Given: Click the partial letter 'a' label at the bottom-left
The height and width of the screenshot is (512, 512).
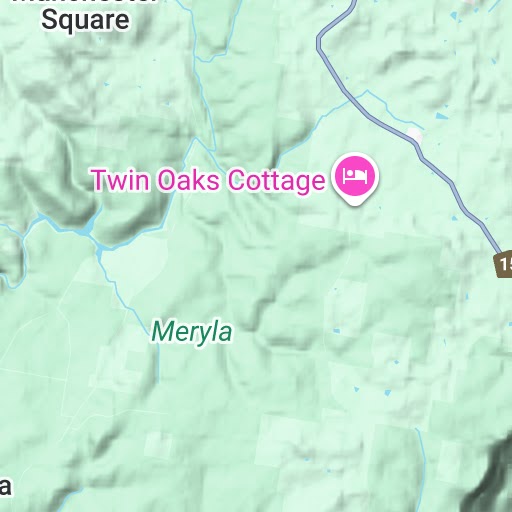Looking at the screenshot, I should (x=5, y=486).
